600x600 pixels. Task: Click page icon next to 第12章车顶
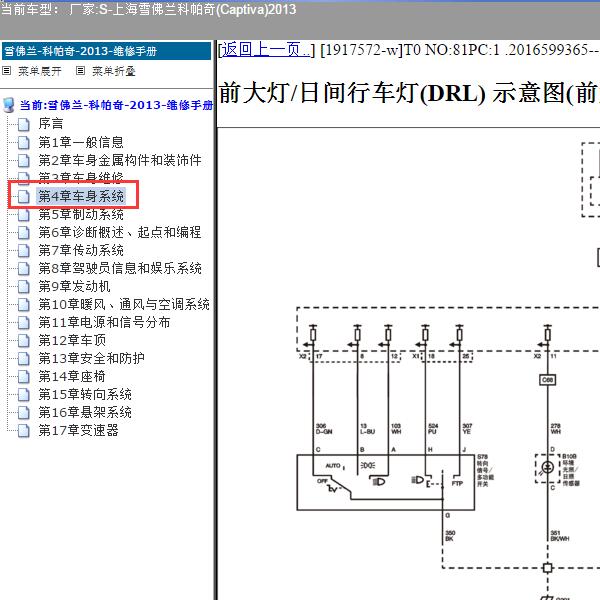(24, 341)
